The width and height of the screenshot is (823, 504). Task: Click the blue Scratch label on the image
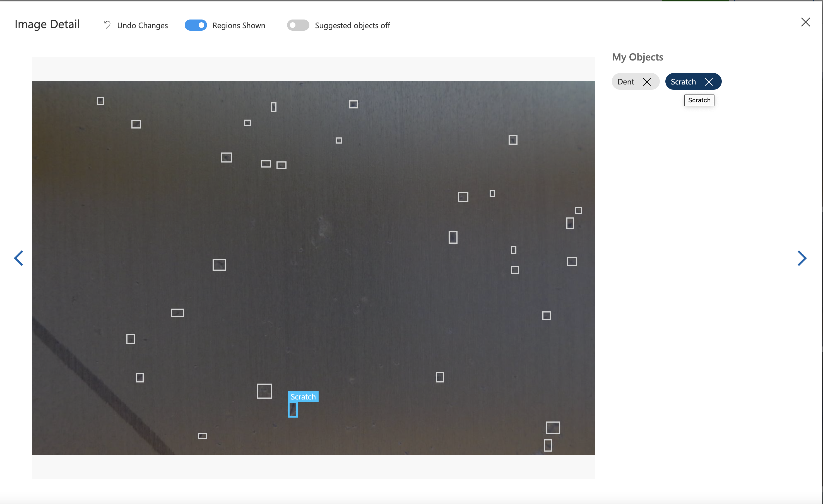coord(303,396)
